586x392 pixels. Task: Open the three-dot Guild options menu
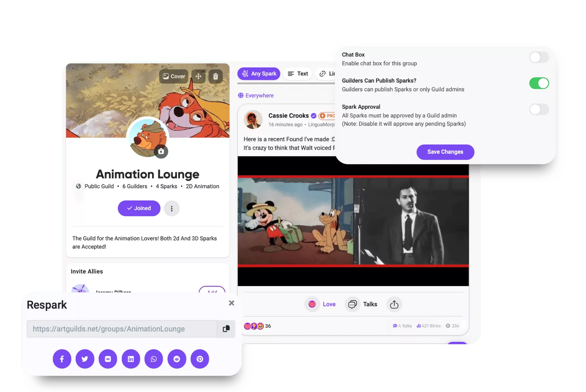click(172, 208)
